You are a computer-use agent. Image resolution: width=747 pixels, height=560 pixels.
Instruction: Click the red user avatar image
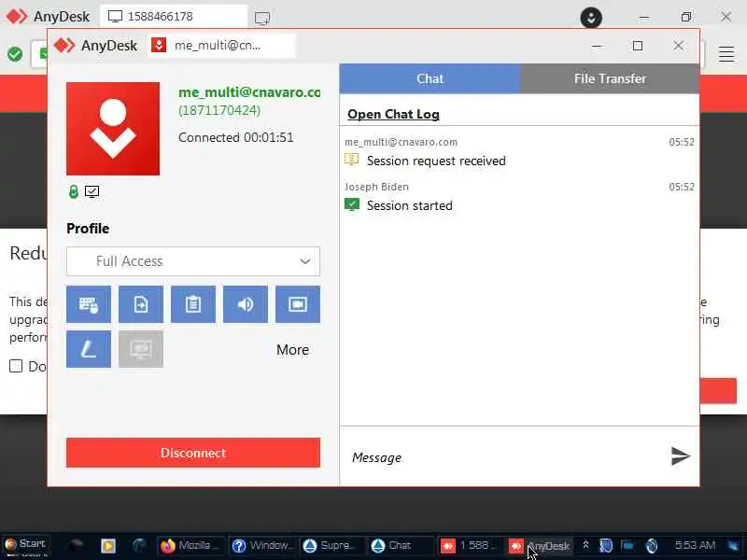click(x=113, y=129)
